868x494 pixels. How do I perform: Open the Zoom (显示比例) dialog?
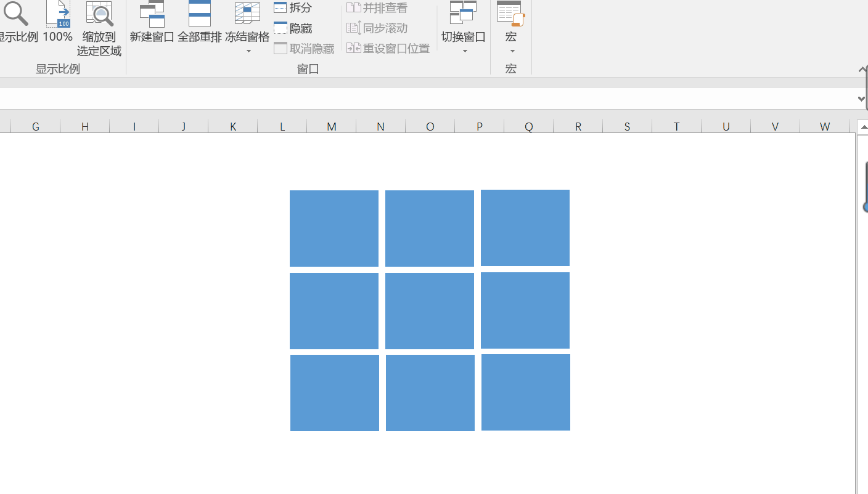17,22
